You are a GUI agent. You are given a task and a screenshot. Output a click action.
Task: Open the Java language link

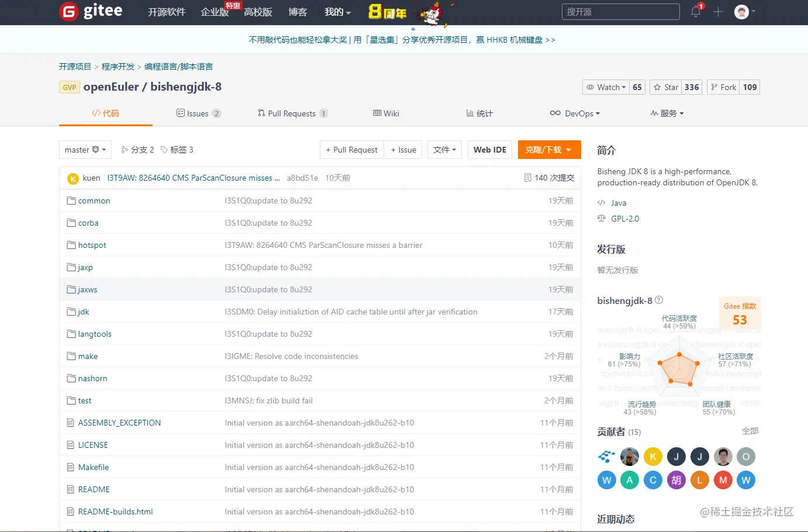[619, 203]
